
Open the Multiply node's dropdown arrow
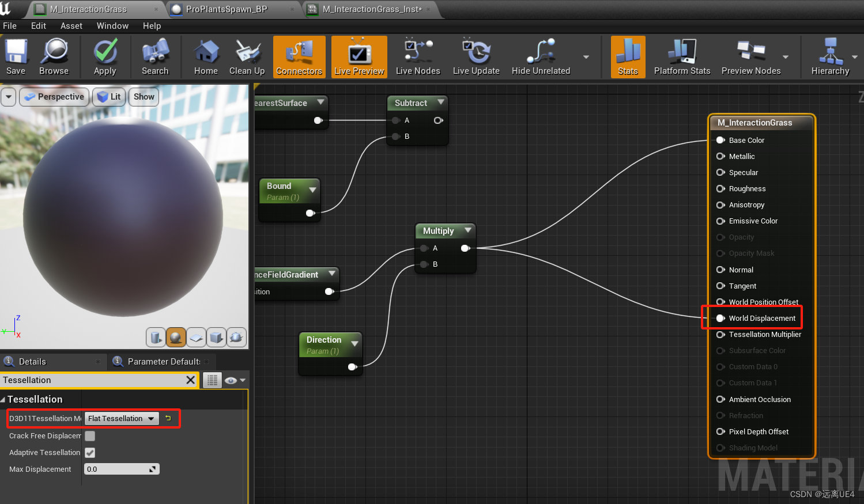point(469,230)
